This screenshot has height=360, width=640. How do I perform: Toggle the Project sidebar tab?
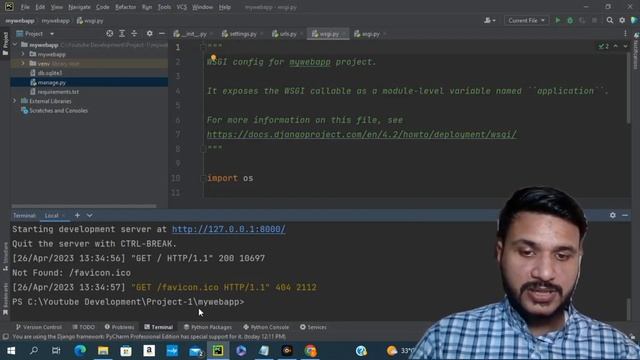5,43
